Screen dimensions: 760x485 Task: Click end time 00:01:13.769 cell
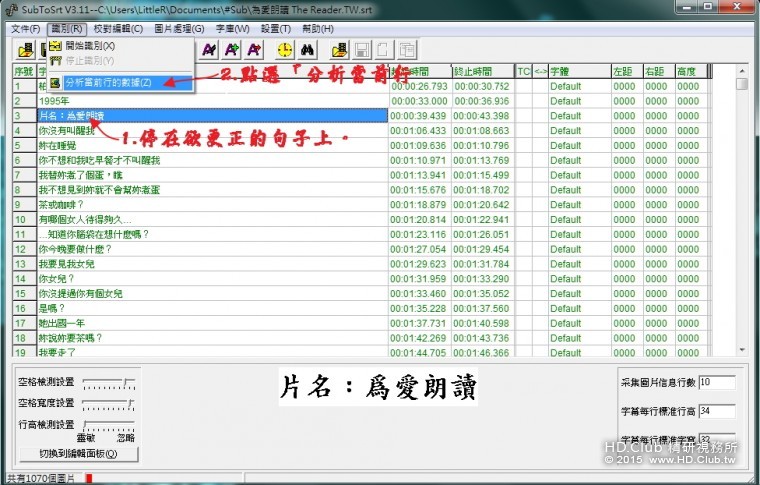pos(481,160)
